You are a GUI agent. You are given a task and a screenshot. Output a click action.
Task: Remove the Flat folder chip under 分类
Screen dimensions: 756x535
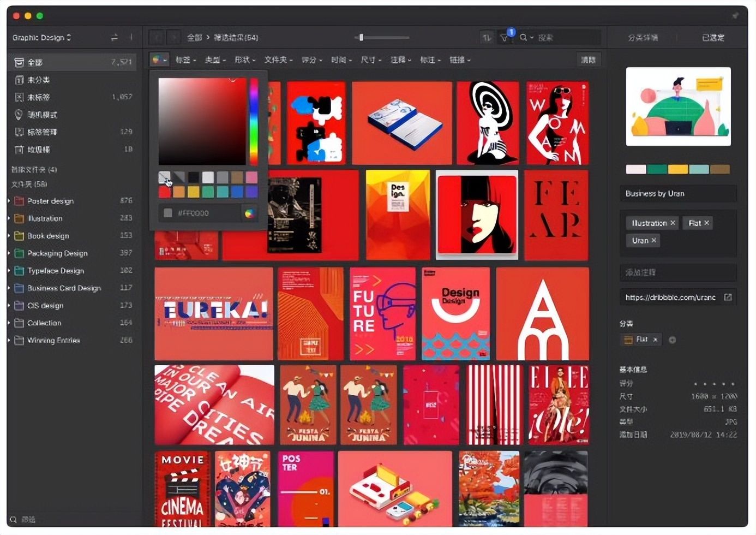[655, 340]
